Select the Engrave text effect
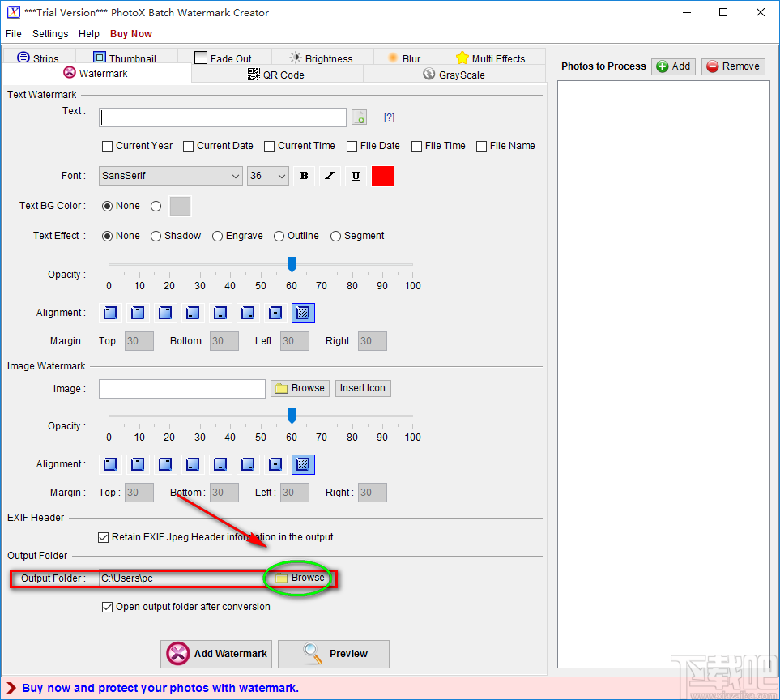This screenshot has height=700, width=780. (217, 236)
